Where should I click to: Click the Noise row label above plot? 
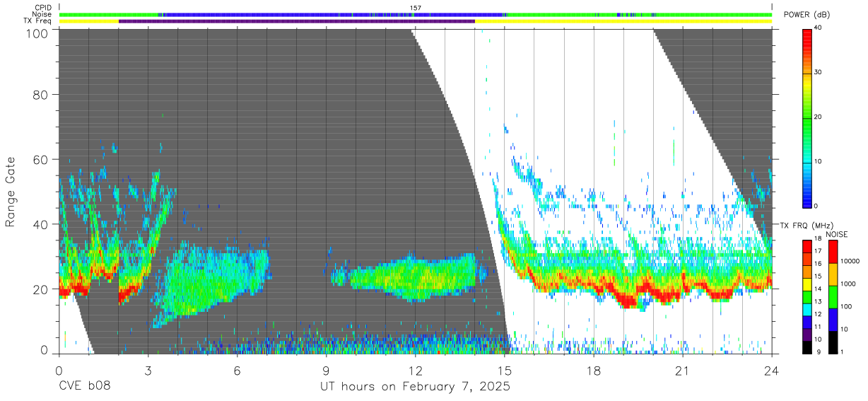[42, 14]
